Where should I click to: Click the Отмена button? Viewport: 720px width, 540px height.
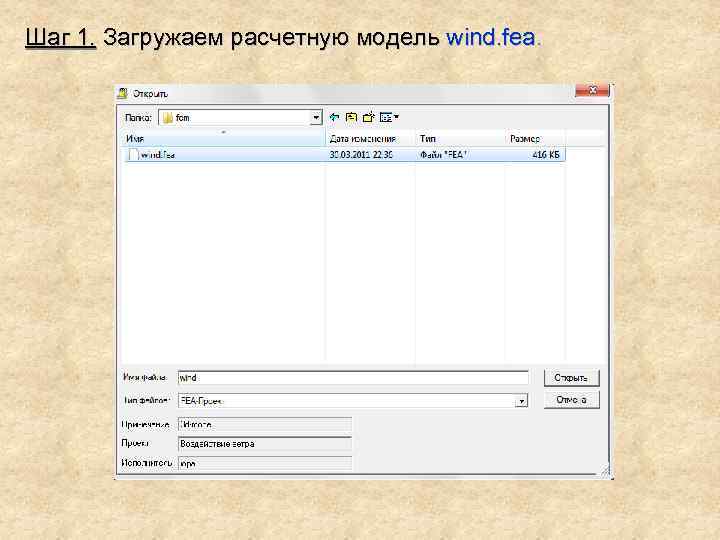tap(571, 400)
